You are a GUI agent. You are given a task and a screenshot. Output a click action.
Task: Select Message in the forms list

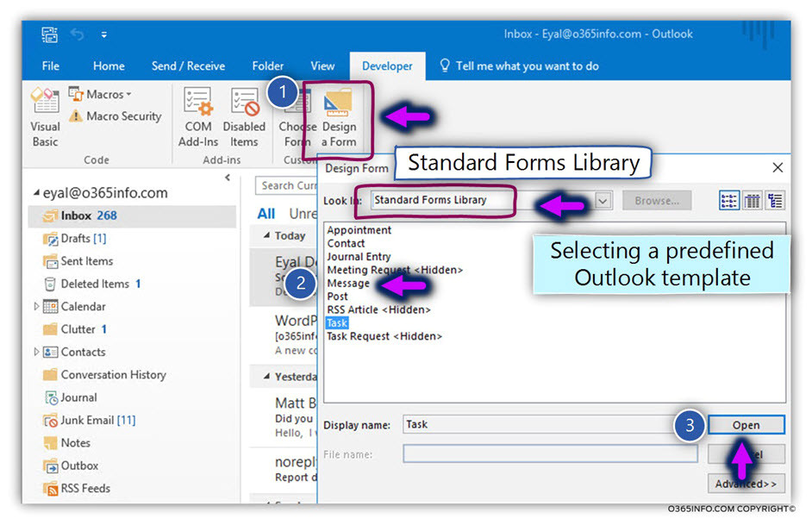[348, 284]
